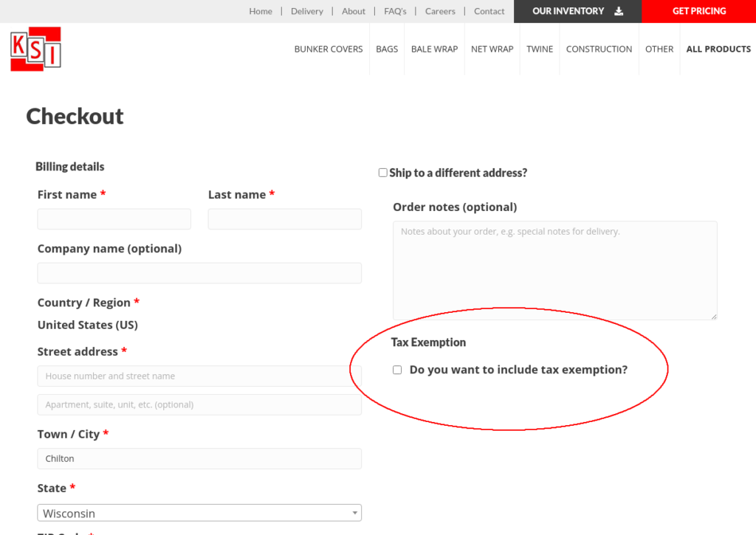Click the Company name text box
The height and width of the screenshot is (535, 756).
click(199, 273)
